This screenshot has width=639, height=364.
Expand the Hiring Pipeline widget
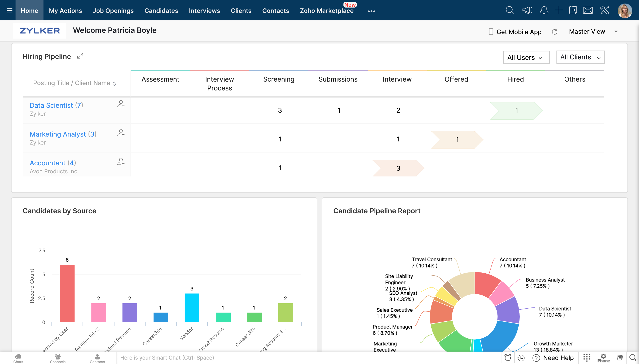coord(80,56)
